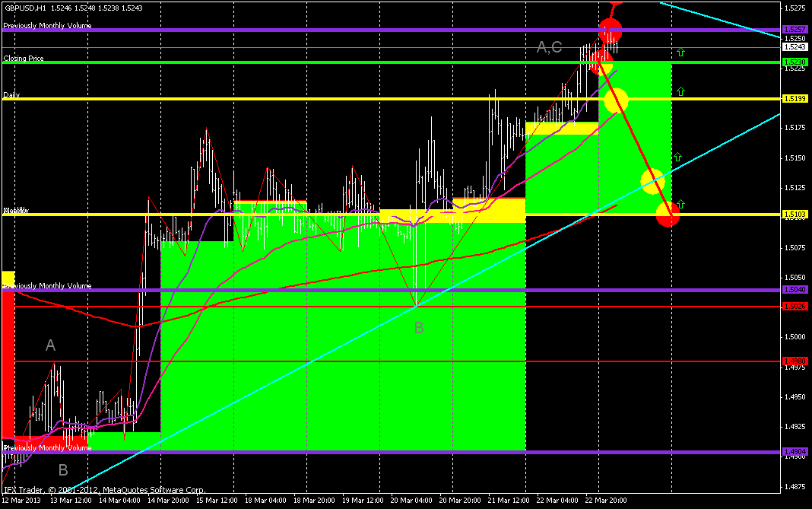Click the '20 Mar 04:00' time label
This screenshot has width=812, height=509.
coord(411,500)
